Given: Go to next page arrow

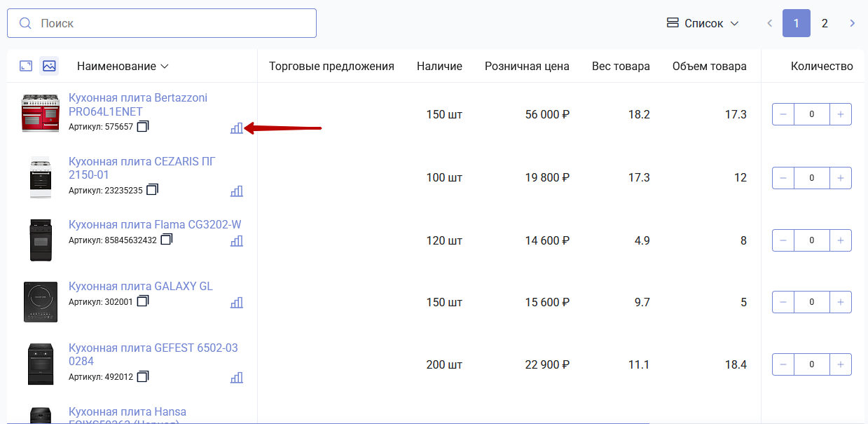Looking at the screenshot, I should 853,23.
